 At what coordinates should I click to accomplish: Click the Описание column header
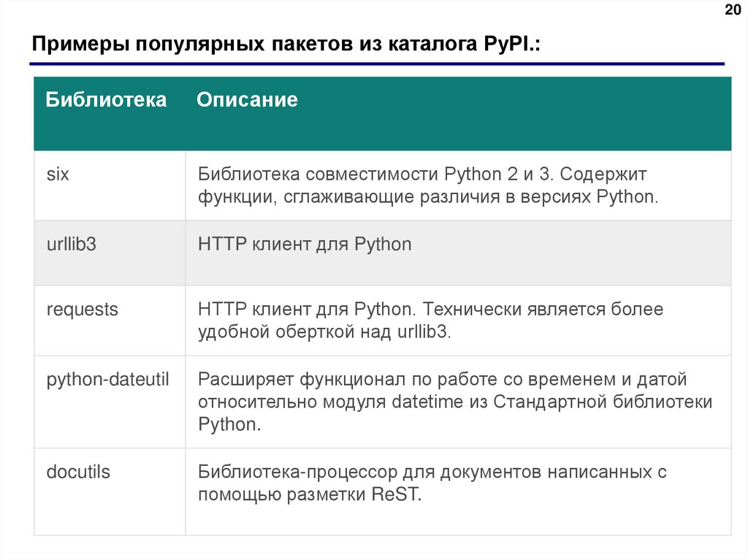click(247, 100)
